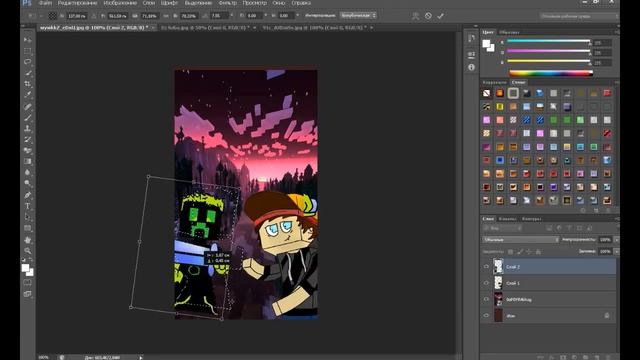Toggle lock transparent pixels in Layers panel
The width and height of the screenshot is (640, 360).
[510, 252]
